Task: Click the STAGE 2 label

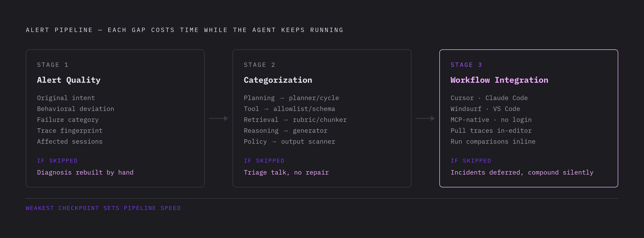Action: [260, 65]
